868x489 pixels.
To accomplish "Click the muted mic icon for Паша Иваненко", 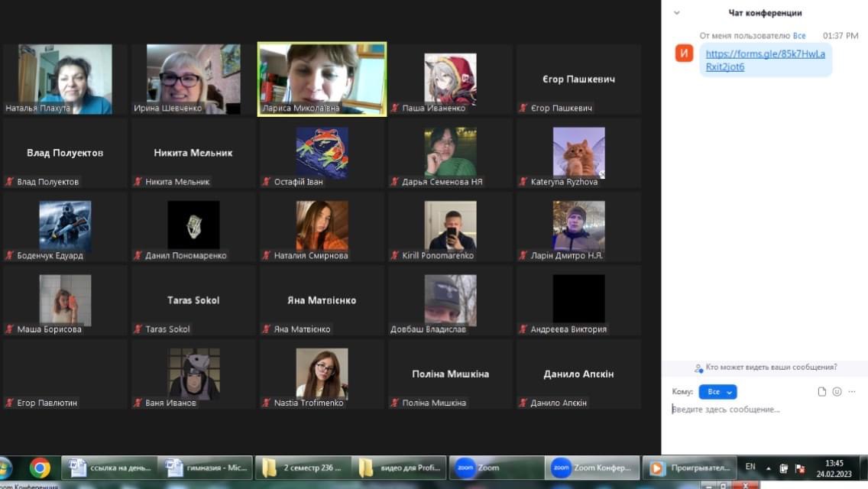I will [395, 108].
